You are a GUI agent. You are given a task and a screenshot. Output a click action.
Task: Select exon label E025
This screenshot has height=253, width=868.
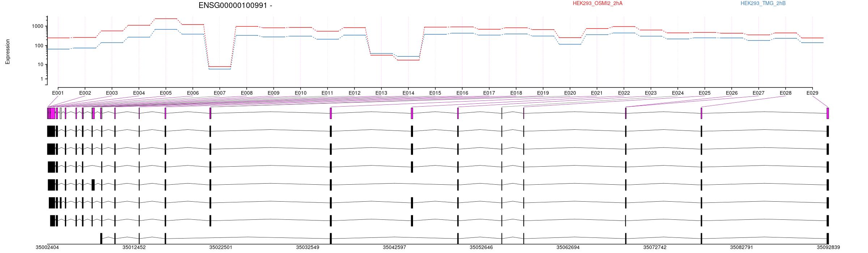[x=705, y=93]
